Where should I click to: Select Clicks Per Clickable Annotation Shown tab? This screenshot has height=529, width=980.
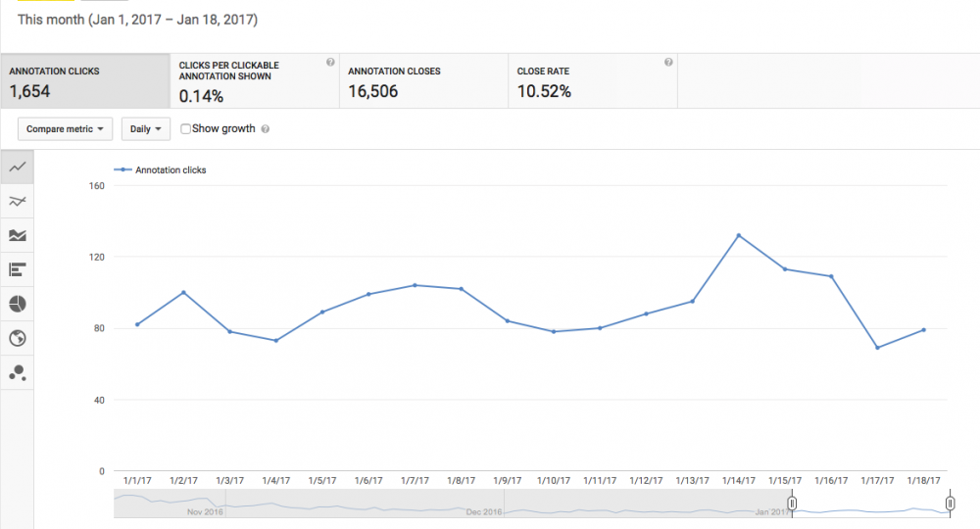pos(254,81)
